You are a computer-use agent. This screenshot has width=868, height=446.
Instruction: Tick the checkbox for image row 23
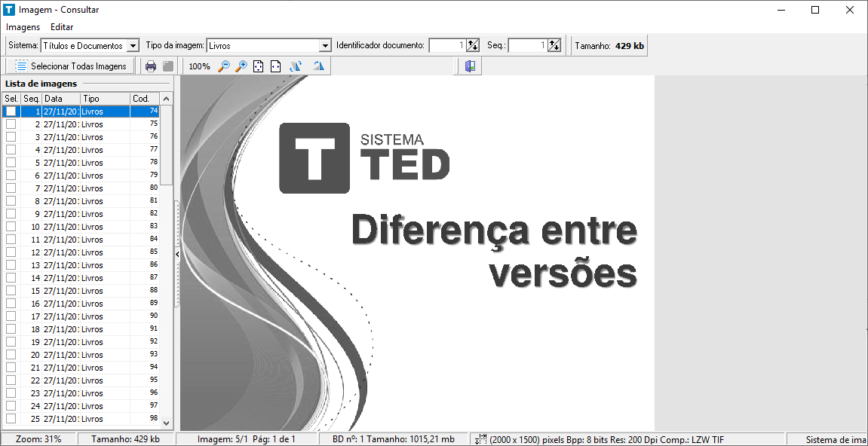[11, 393]
